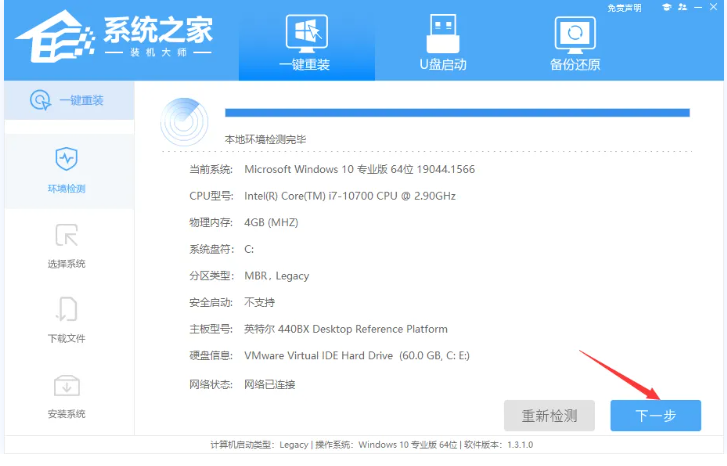Click the 安装系统 step icon

click(x=66, y=386)
